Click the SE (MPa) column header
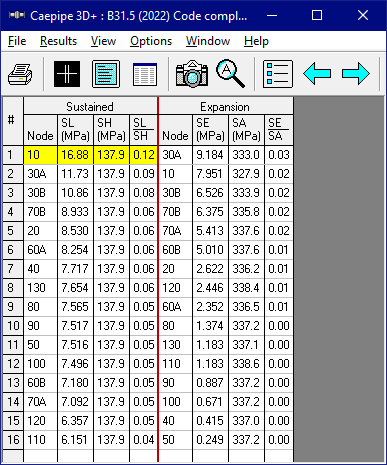387x465 pixels. (x=211, y=130)
